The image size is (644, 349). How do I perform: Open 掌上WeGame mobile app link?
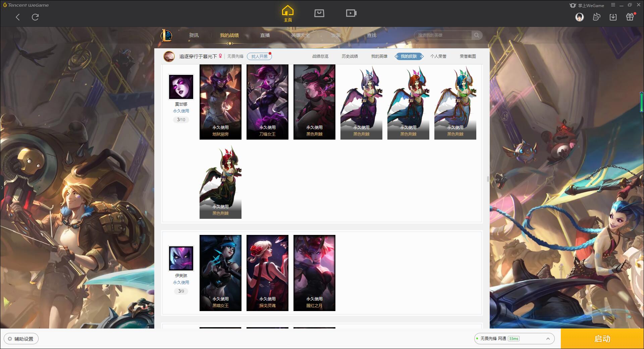coord(587,5)
